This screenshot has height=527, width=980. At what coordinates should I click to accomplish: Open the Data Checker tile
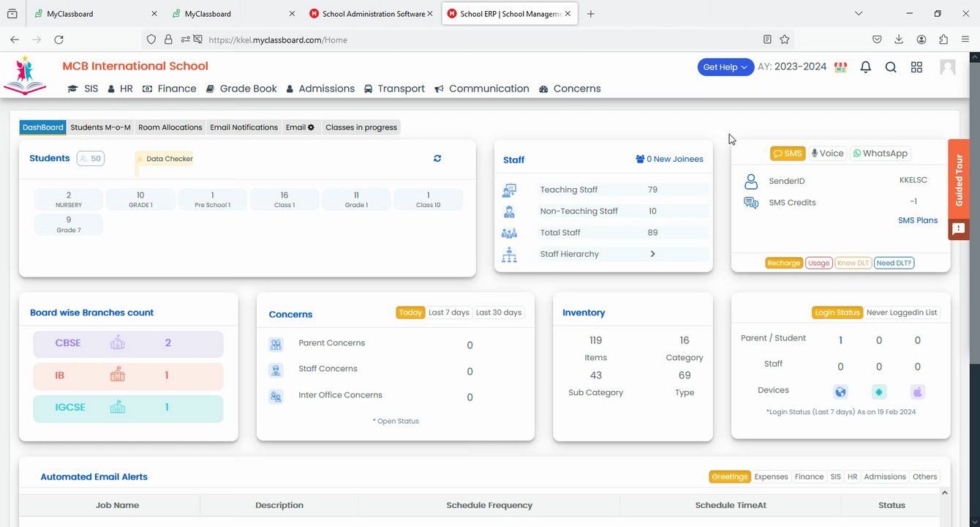coord(165,159)
